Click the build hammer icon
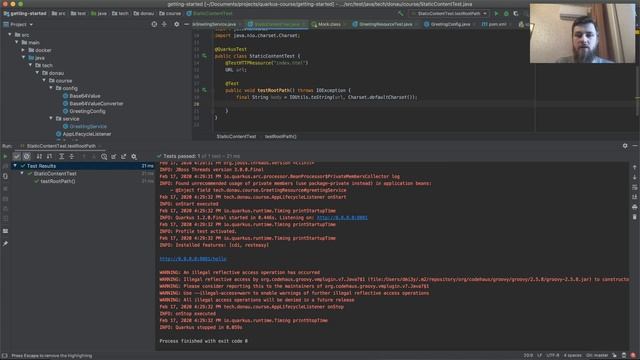 coord(401,13)
